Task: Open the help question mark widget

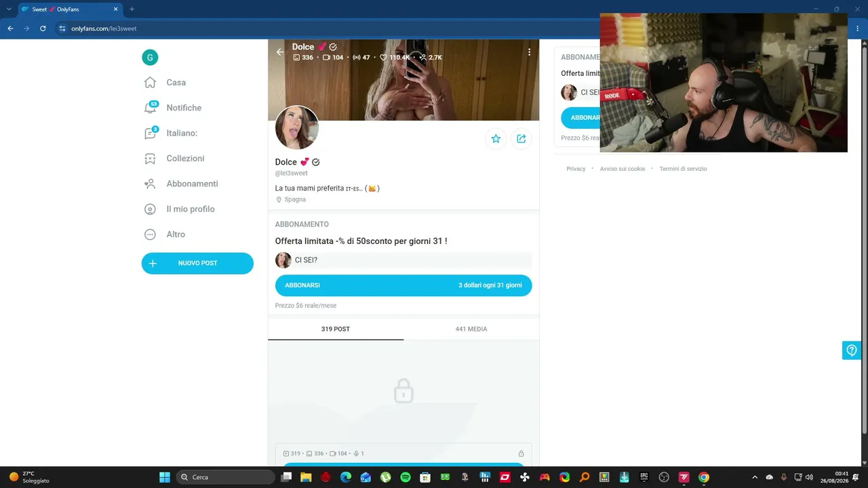Action: pyautogui.click(x=852, y=350)
